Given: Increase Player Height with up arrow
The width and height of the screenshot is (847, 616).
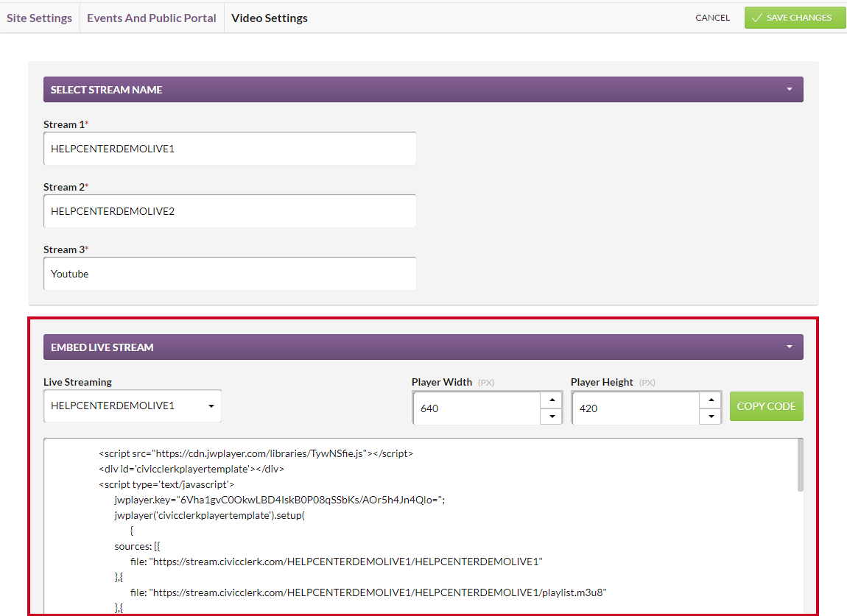Looking at the screenshot, I should coord(711,400).
